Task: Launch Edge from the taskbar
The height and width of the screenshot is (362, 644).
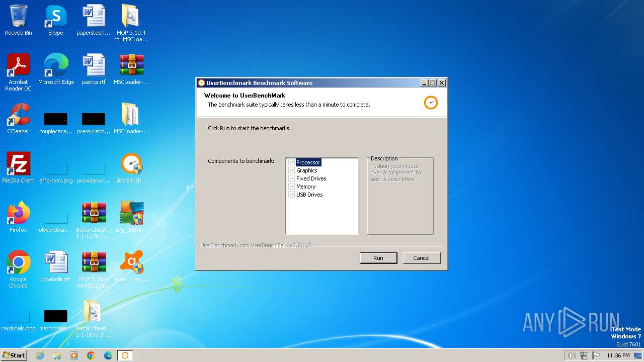Action: click(108, 355)
